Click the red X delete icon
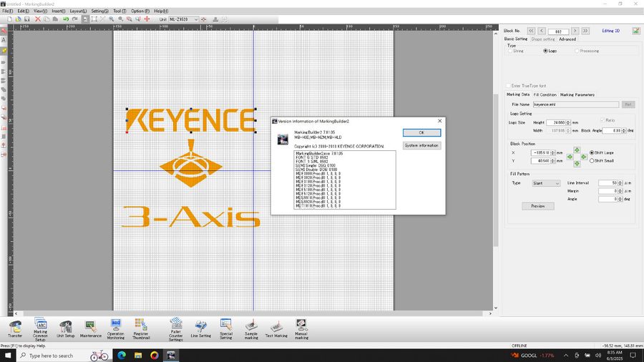 tap(38, 19)
